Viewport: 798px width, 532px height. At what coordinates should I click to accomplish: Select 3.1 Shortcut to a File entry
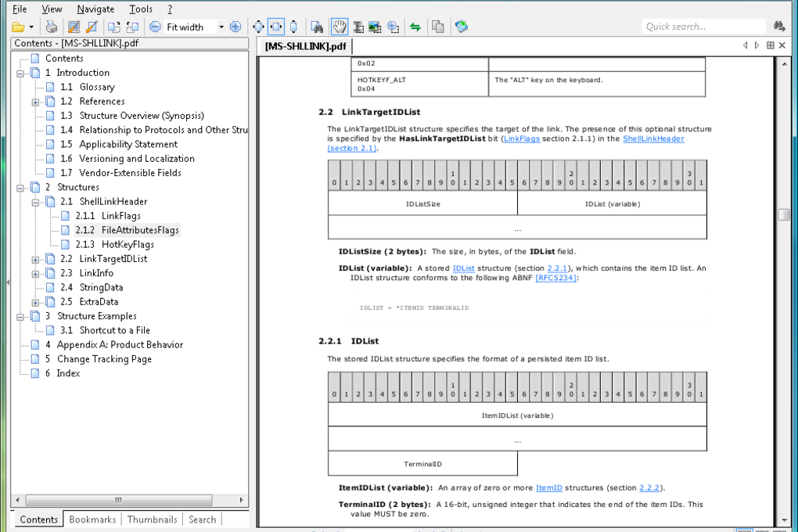click(x=105, y=330)
